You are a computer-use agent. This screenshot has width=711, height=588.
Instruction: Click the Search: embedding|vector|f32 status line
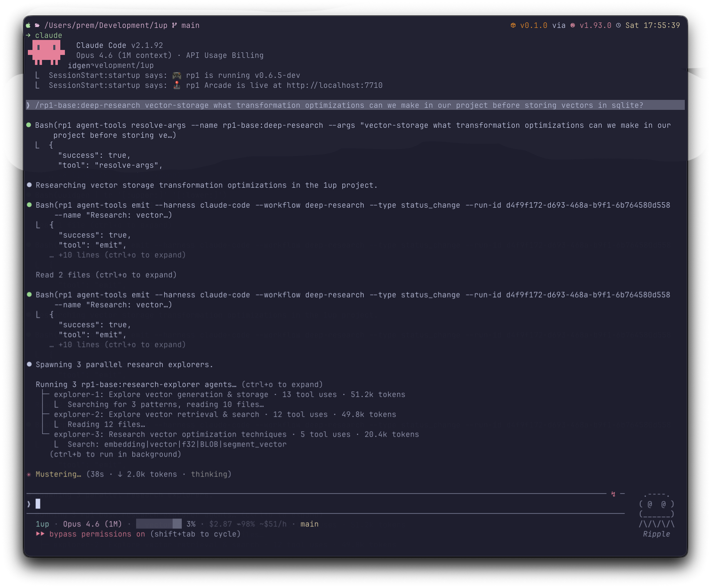click(177, 444)
